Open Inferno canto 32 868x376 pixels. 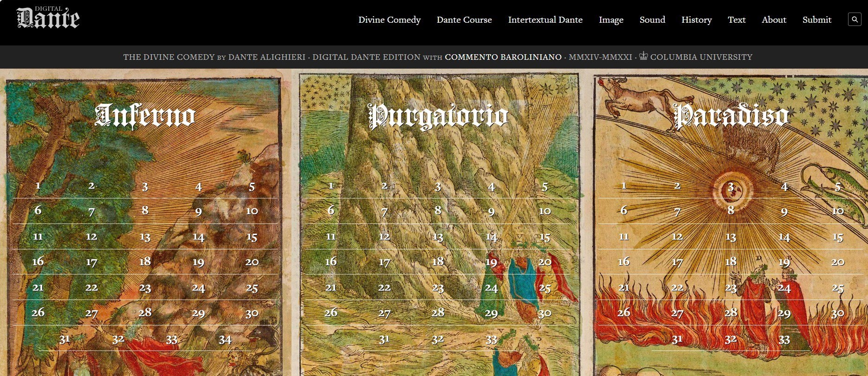pyautogui.click(x=118, y=339)
